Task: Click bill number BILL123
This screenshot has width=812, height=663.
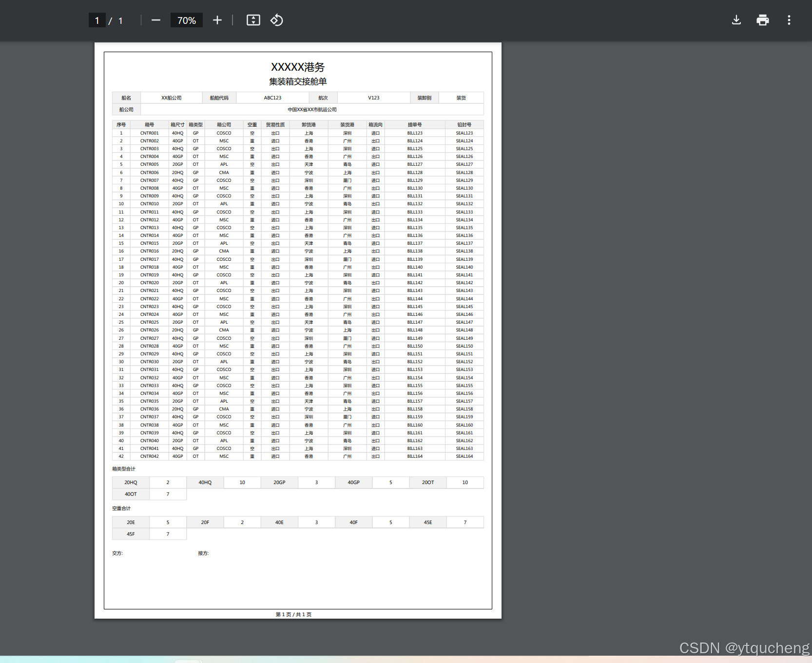Action: [x=415, y=133]
